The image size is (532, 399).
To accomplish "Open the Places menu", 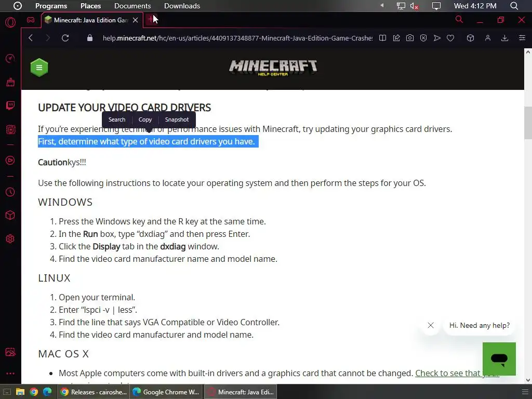I will click(x=90, y=6).
